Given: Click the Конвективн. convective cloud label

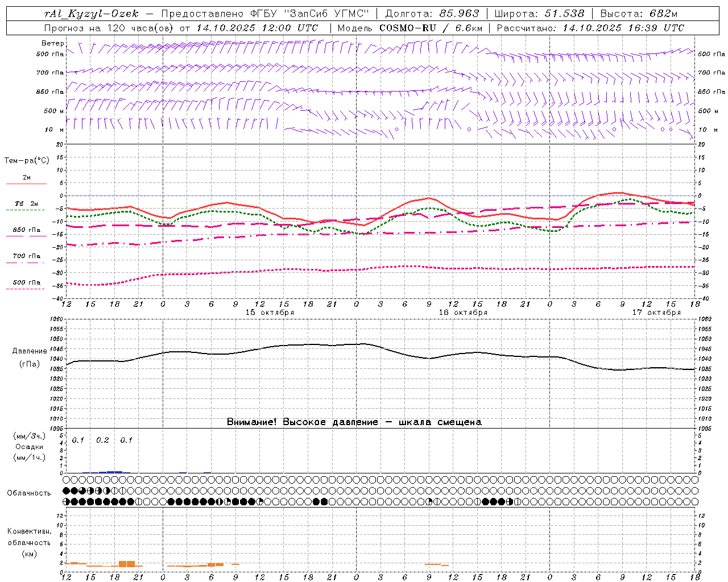Looking at the screenshot, I should point(30,531).
